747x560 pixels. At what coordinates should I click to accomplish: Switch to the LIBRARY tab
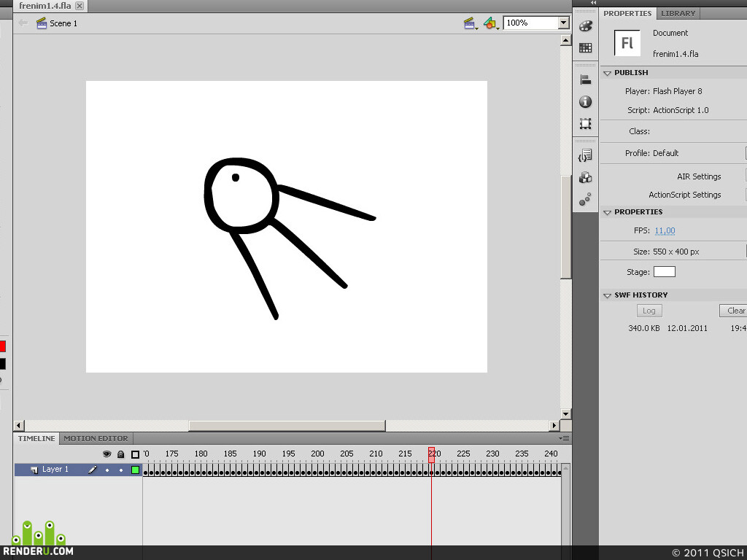click(678, 13)
